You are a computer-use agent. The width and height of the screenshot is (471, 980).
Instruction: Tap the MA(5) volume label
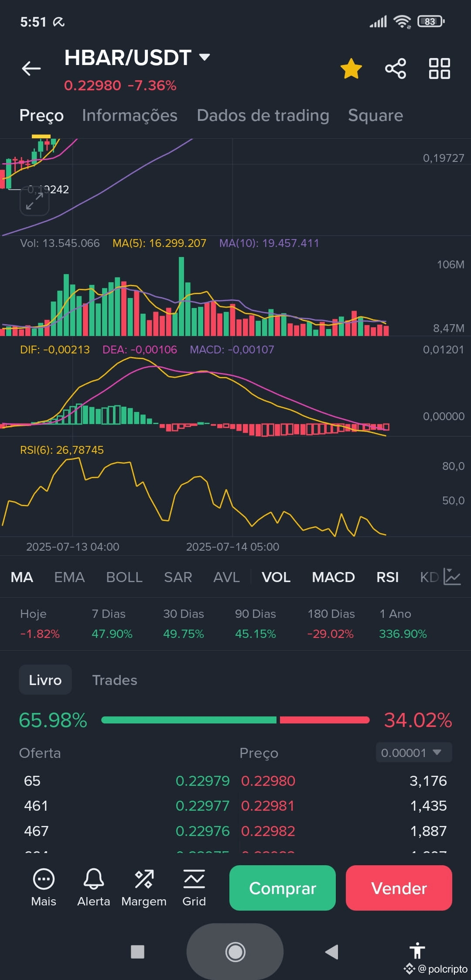159,243
